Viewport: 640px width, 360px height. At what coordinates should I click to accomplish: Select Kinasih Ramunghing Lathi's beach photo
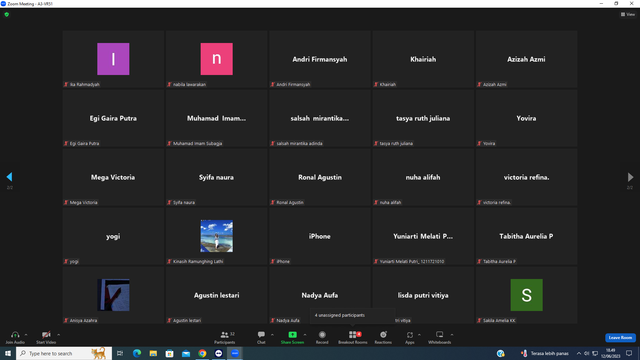[216, 236]
